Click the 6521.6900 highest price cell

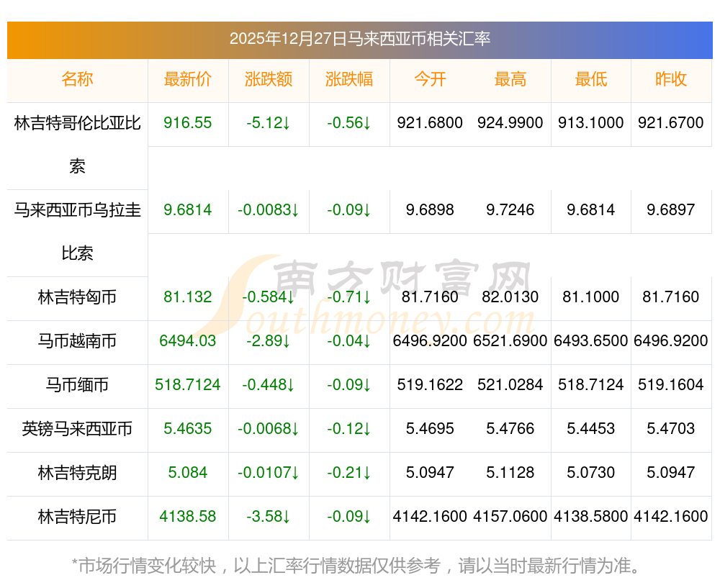pos(510,341)
